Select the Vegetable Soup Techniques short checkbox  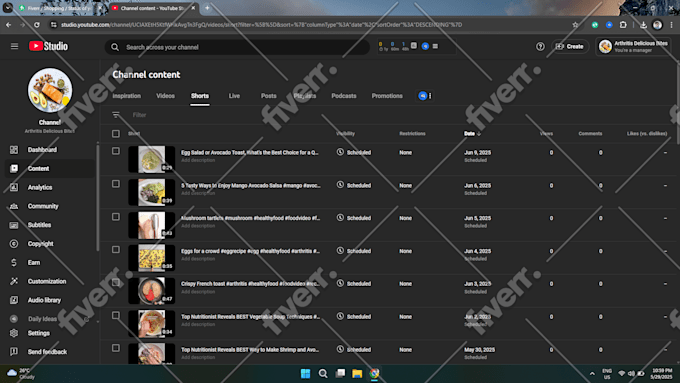click(x=116, y=315)
